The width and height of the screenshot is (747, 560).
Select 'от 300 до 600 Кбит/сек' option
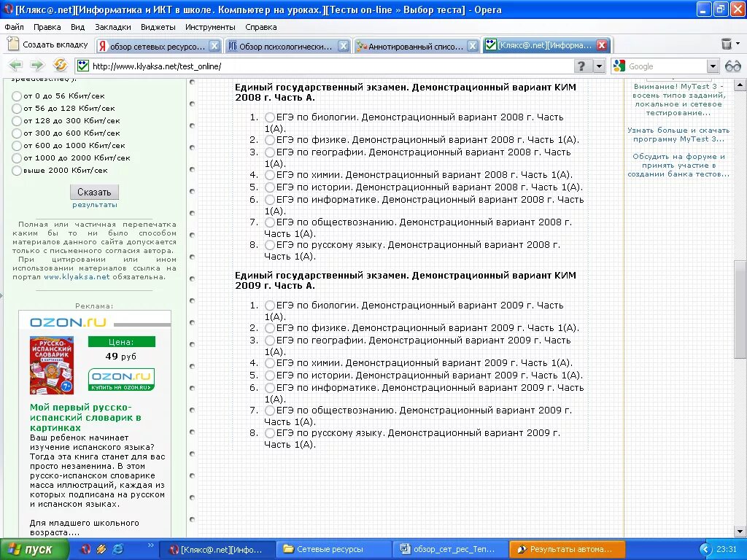17,133
